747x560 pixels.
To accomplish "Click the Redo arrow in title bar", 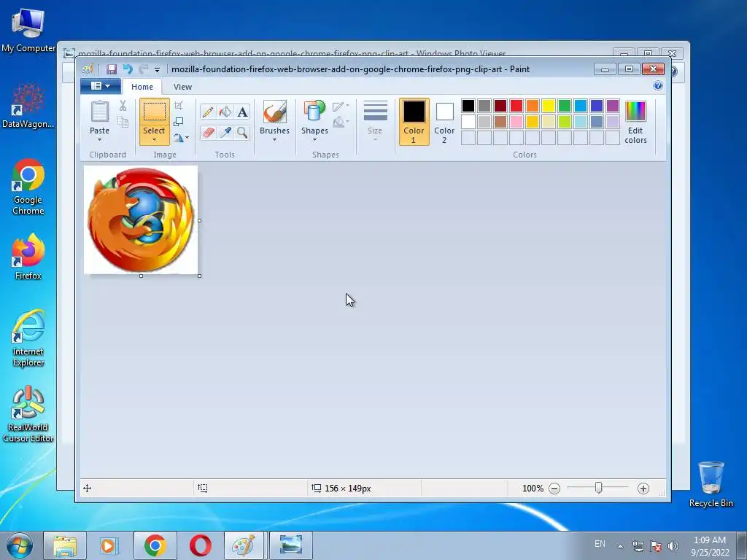I will pyautogui.click(x=144, y=69).
